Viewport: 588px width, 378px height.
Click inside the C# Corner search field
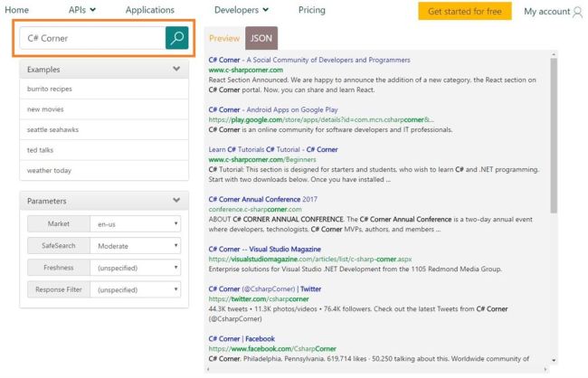coord(90,39)
